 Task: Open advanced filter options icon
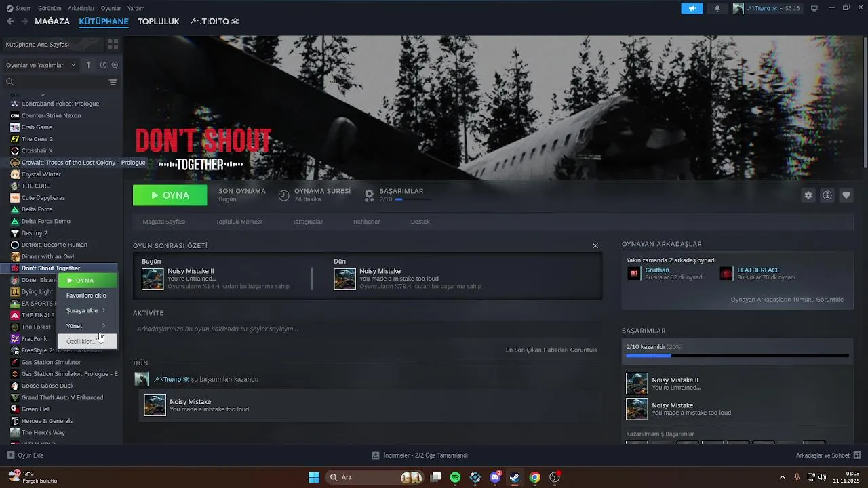tap(113, 82)
